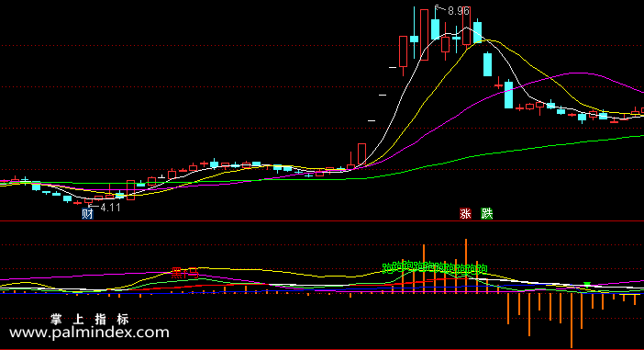Click the red 涨 icon

tap(465, 214)
